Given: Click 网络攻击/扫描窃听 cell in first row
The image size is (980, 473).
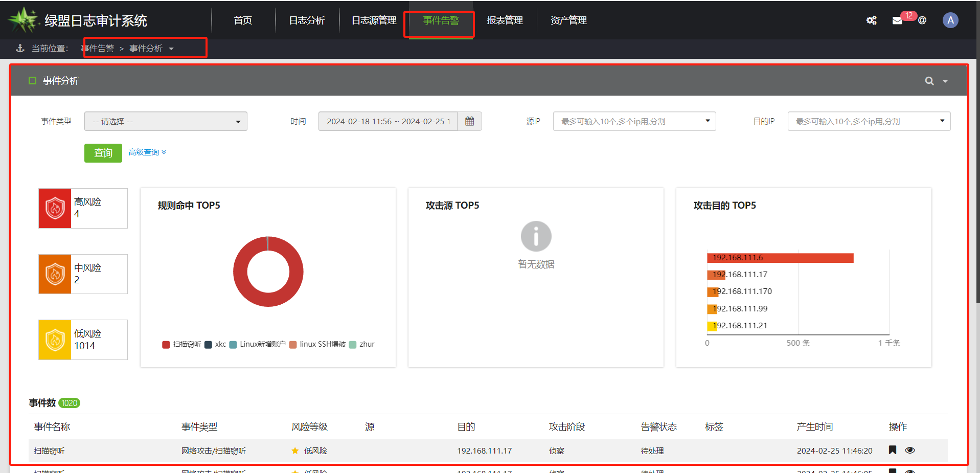Looking at the screenshot, I should coord(214,451).
